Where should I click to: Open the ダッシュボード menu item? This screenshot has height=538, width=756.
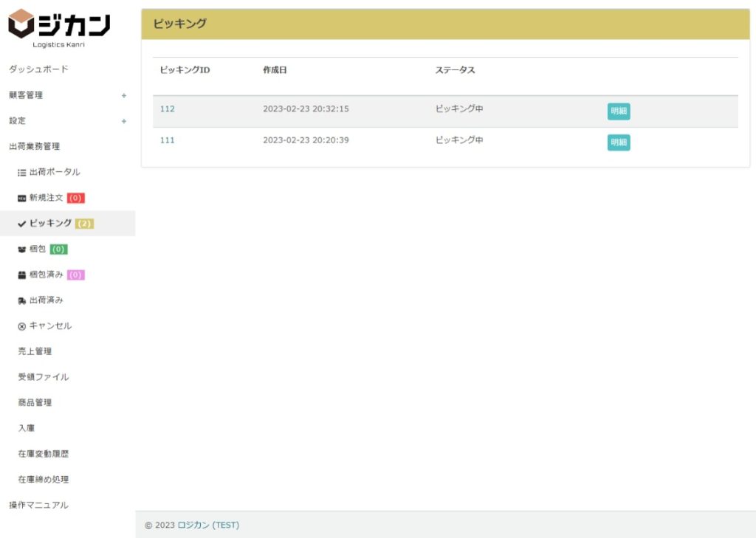[38, 69]
